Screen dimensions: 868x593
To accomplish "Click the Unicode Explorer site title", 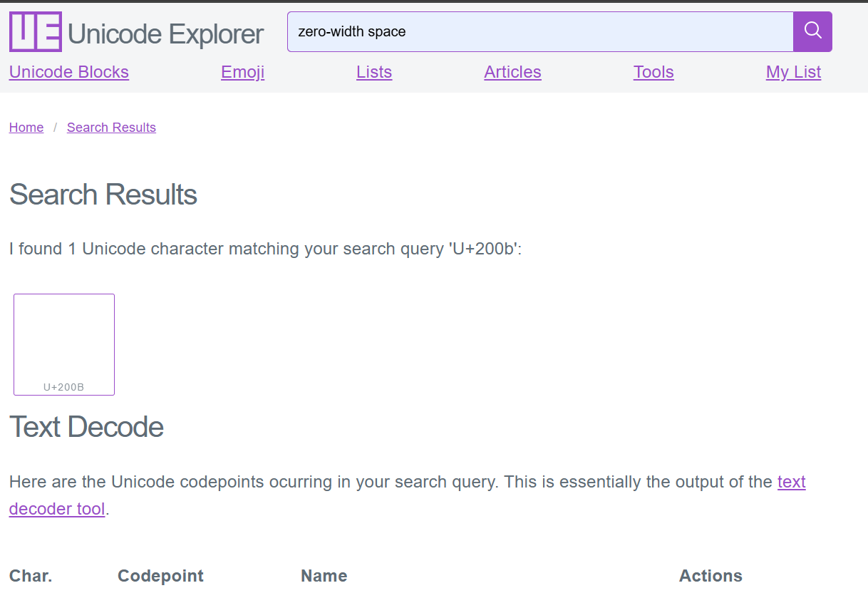I will click(x=165, y=33).
